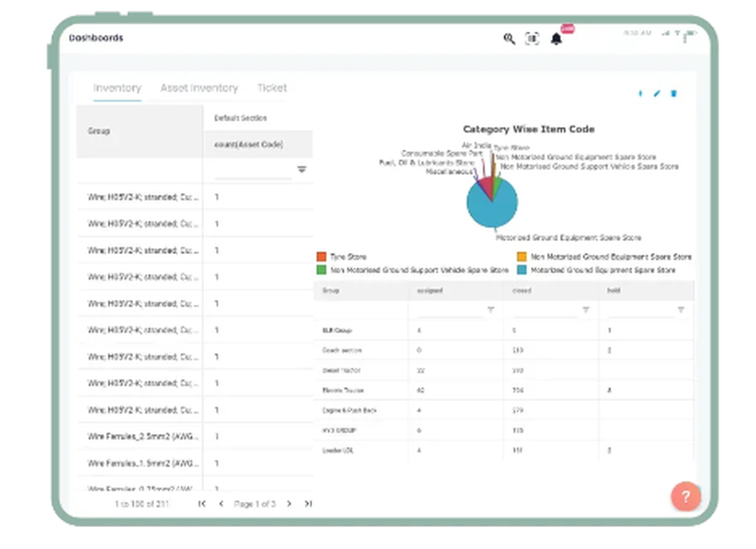Sort by the hold column header
This screenshot has width=756, height=549.
click(646, 290)
